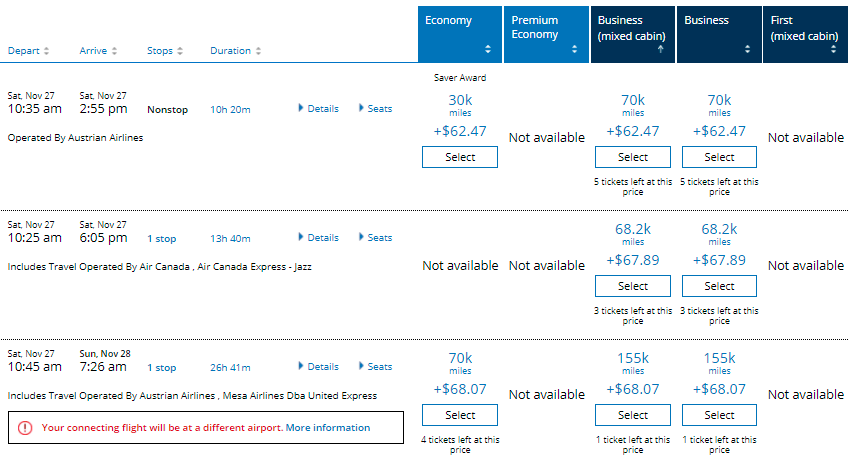Expand Details for the 10:35 am nonstop flight
This screenshot has width=862, height=456.
pos(318,109)
